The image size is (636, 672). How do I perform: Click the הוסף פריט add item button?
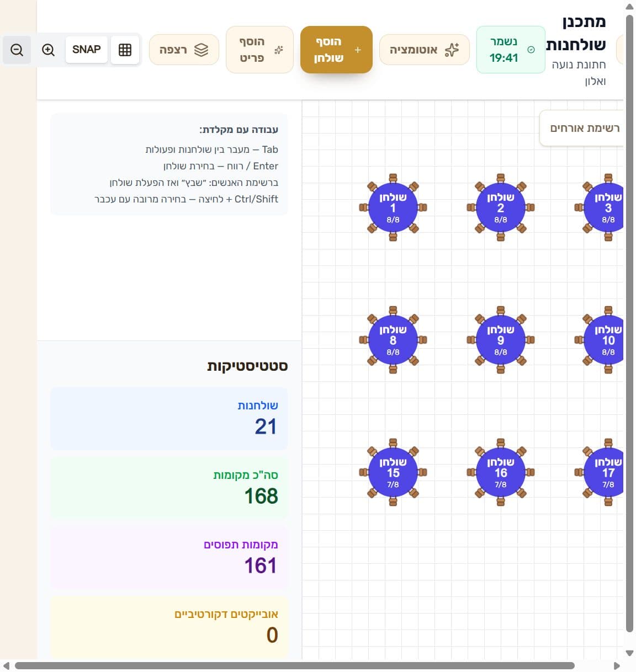coord(259,50)
